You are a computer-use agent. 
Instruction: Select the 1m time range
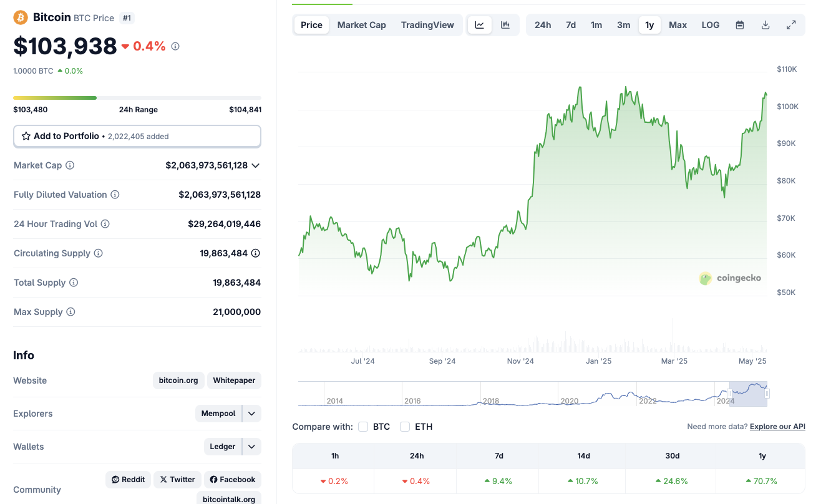point(596,25)
